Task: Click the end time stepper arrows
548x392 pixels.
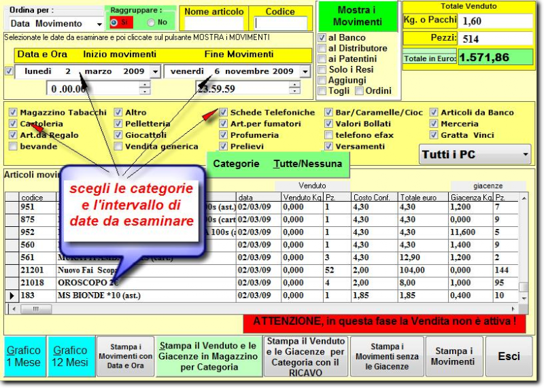Action: point(294,88)
